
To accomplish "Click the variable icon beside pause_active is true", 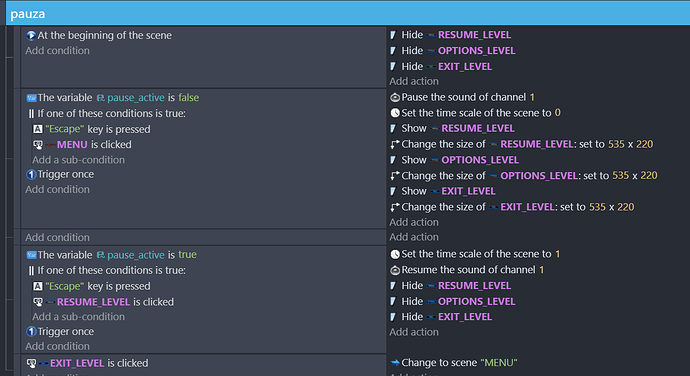I will tap(31, 255).
